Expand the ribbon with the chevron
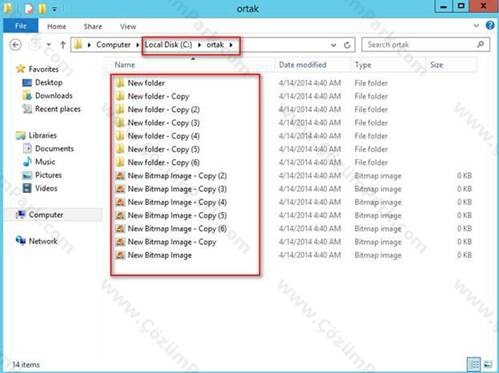Image resolution: width=499 pixels, height=373 pixels. tap(476, 26)
